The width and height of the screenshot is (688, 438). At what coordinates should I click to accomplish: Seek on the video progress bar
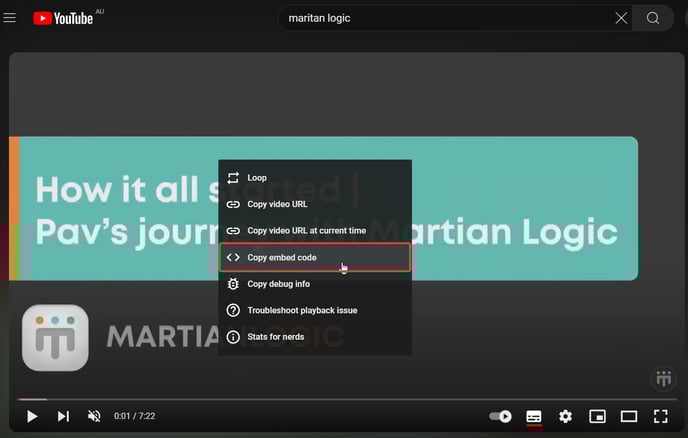click(x=347, y=399)
